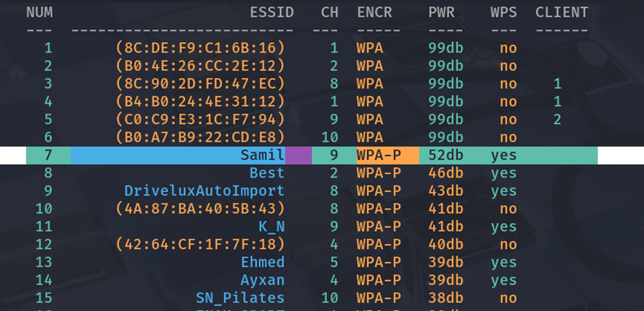Click MAC address B0:A7:B9:22:CD:E8

pyautogui.click(x=200, y=137)
